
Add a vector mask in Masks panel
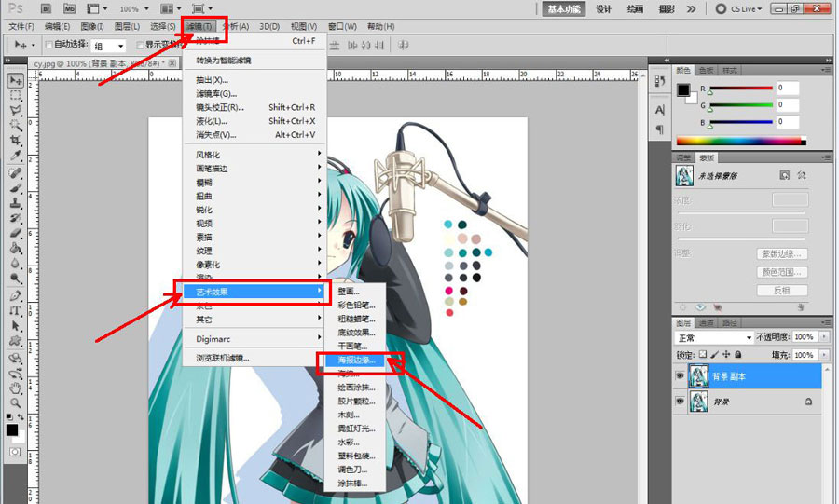click(x=802, y=175)
